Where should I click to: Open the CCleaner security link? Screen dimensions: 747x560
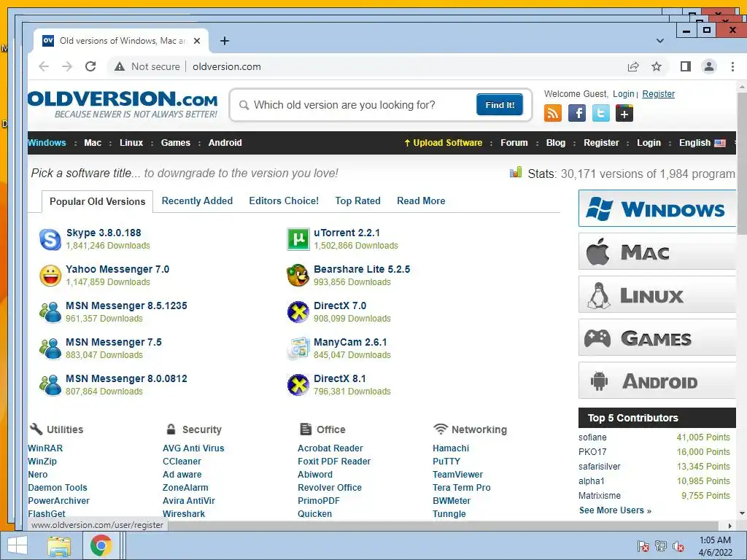point(182,462)
